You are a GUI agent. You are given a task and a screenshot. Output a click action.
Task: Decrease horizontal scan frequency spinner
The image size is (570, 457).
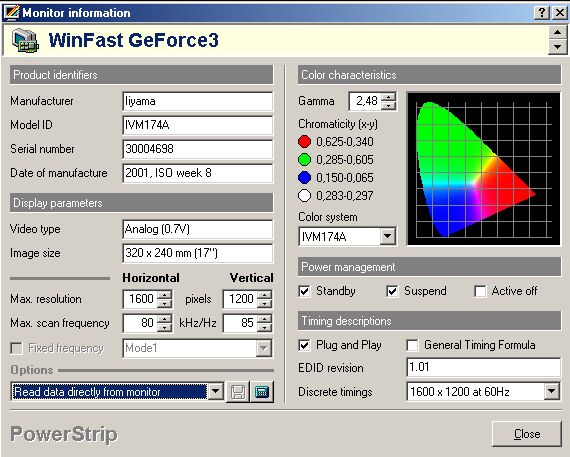[x=165, y=327]
